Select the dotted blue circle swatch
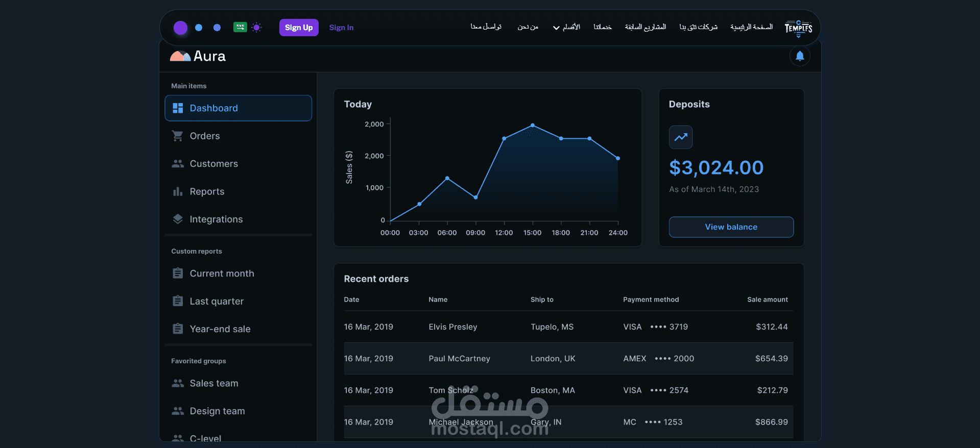The height and width of the screenshot is (448, 980). [x=217, y=28]
